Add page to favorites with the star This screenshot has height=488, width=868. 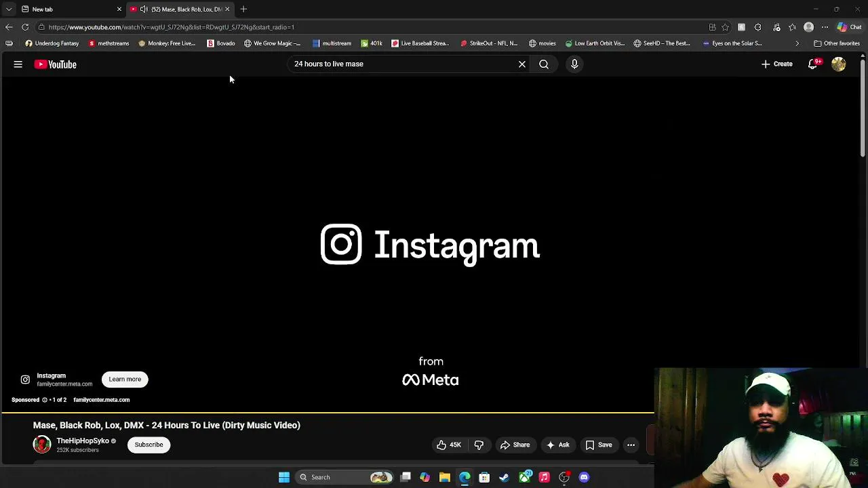click(725, 27)
